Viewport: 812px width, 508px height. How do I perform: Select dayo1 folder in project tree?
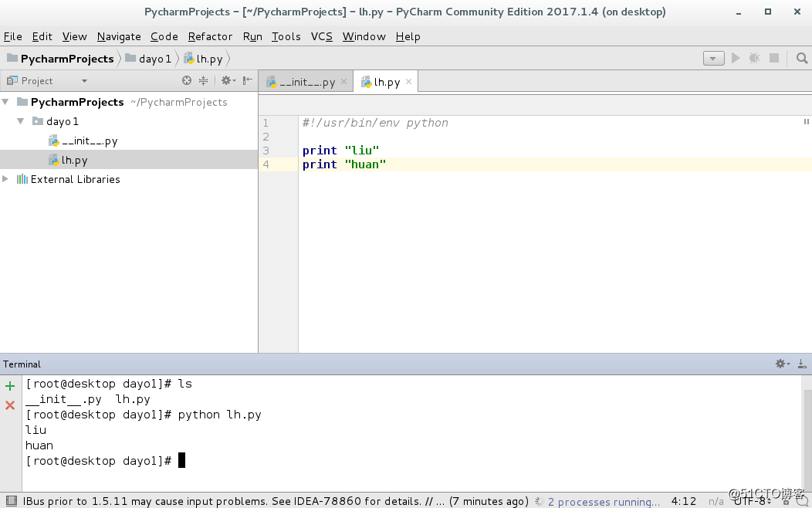(x=56, y=121)
